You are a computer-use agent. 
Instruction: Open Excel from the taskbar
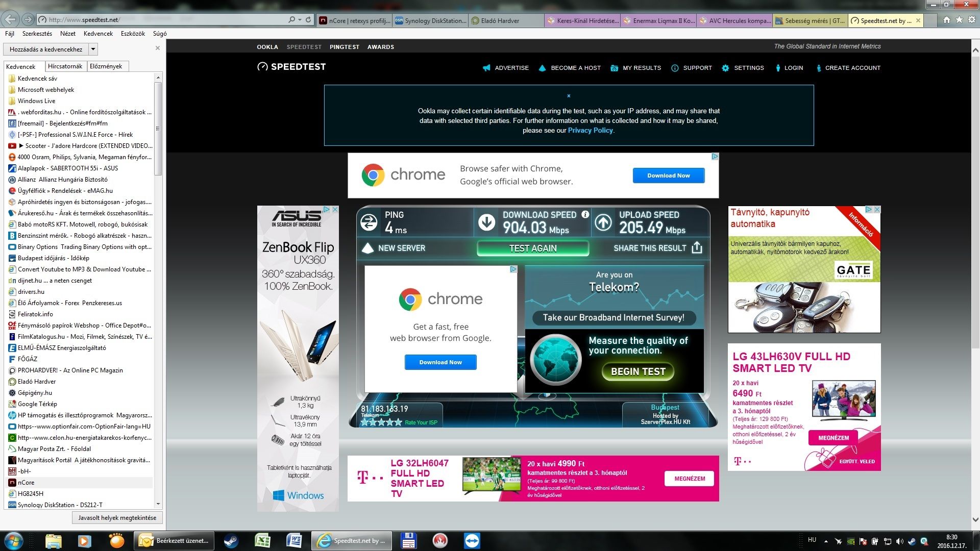pyautogui.click(x=262, y=541)
